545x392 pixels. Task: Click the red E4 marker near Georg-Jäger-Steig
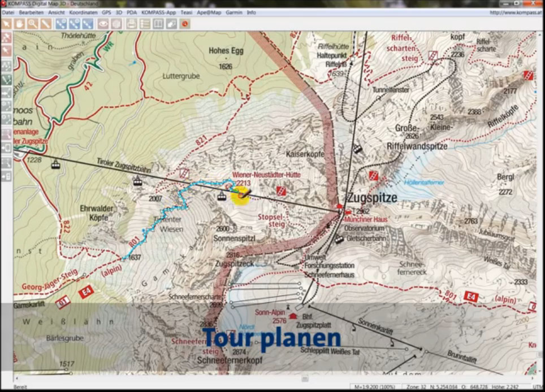[x=86, y=292]
